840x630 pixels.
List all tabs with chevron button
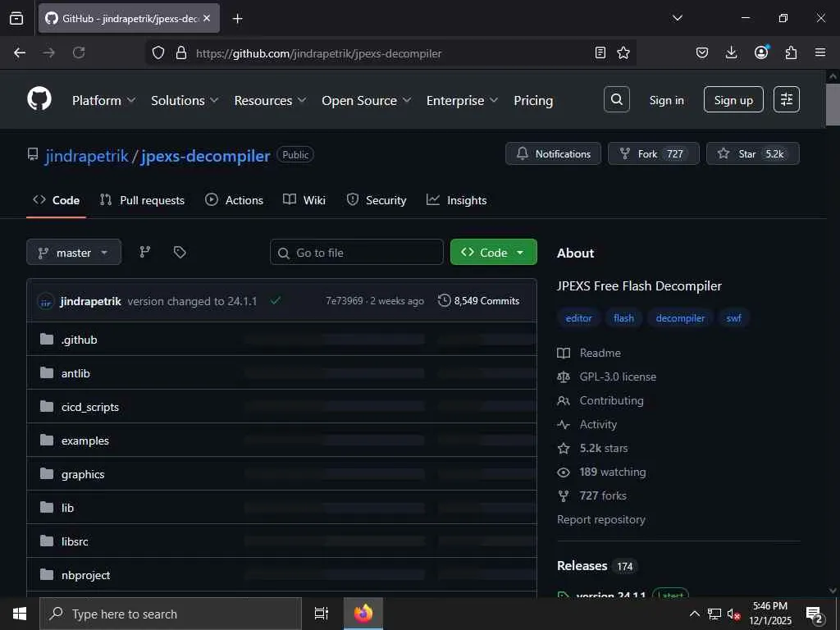(x=677, y=18)
